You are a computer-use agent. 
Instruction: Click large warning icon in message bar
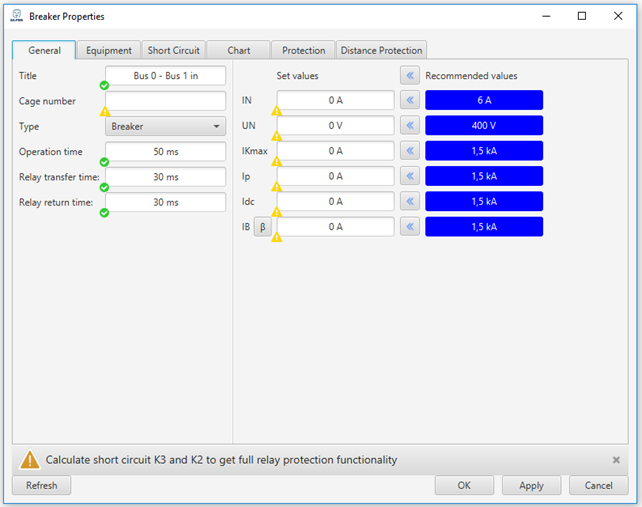click(29, 459)
